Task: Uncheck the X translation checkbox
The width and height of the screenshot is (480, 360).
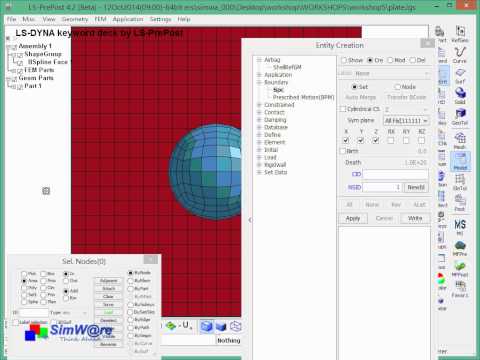Action: pos(346,140)
